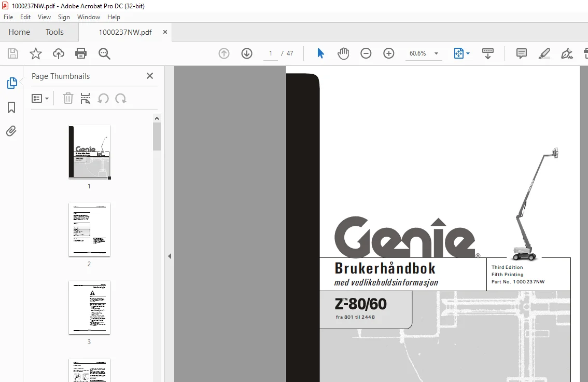Switch to the Home tab
Screen dimensions: 588x382
tap(19, 32)
